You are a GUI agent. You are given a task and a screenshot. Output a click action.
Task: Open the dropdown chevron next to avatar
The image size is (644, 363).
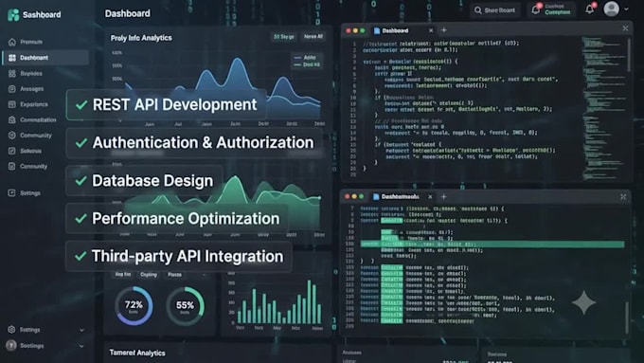pos(626,9)
